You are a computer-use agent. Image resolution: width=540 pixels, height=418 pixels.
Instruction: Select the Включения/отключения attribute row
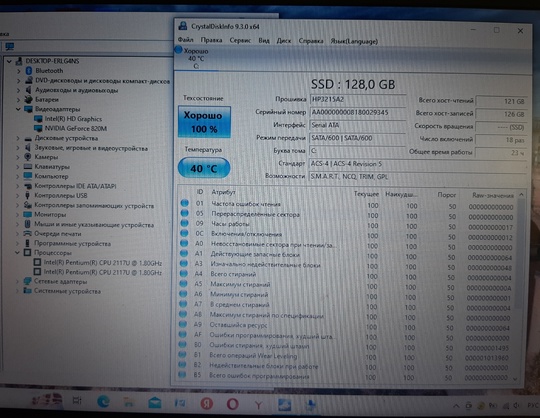[347, 236]
